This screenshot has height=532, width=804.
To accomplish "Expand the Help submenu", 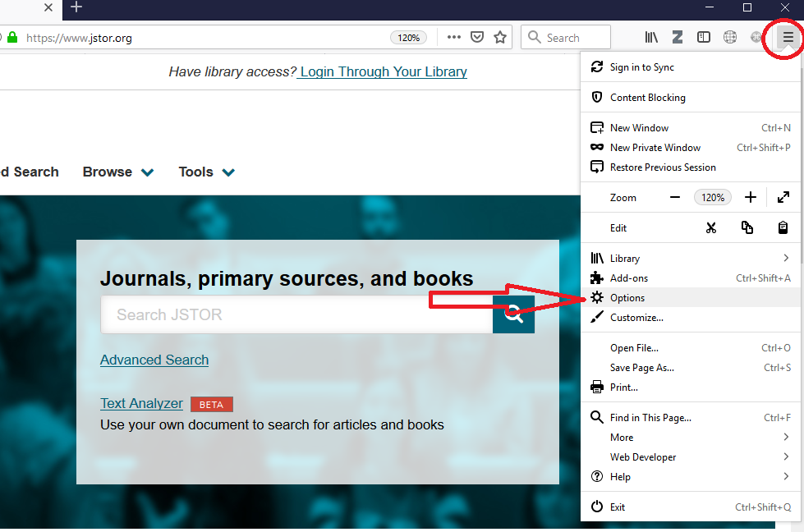I will [690, 477].
